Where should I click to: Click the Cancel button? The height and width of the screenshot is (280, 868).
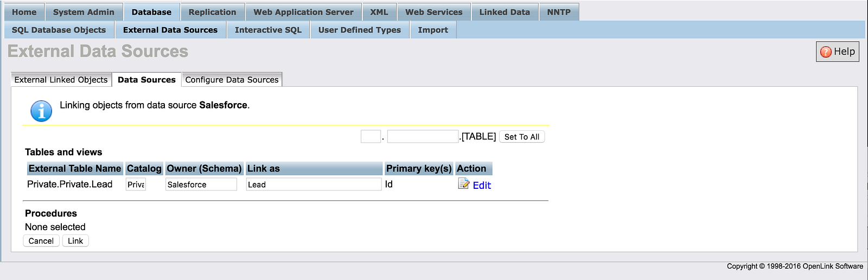click(41, 241)
